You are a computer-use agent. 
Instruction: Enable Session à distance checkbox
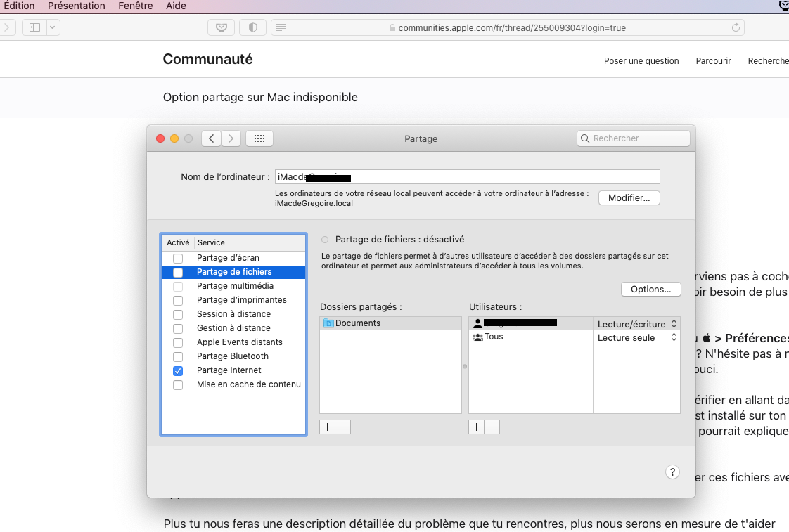click(178, 315)
